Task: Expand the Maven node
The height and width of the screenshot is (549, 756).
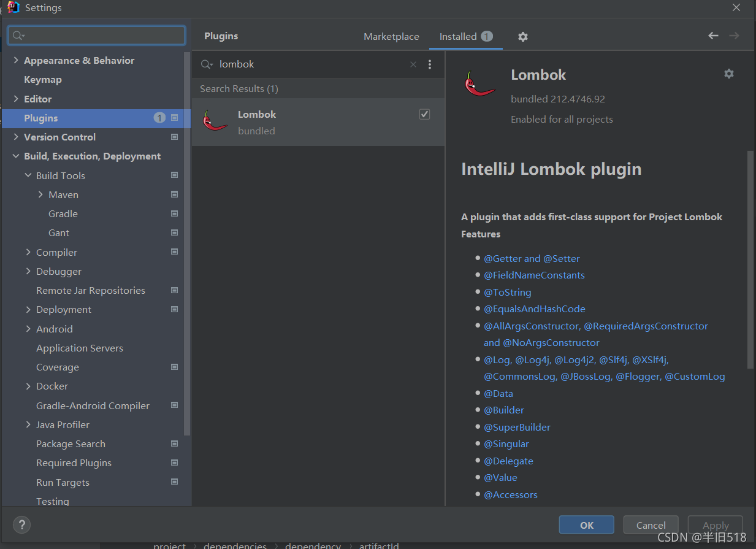Action: tap(40, 194)
